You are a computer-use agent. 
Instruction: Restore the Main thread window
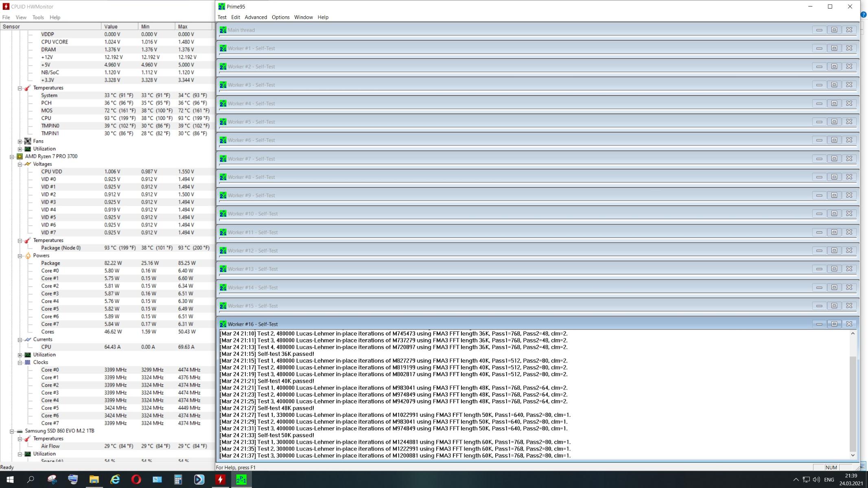pos(834,30)
